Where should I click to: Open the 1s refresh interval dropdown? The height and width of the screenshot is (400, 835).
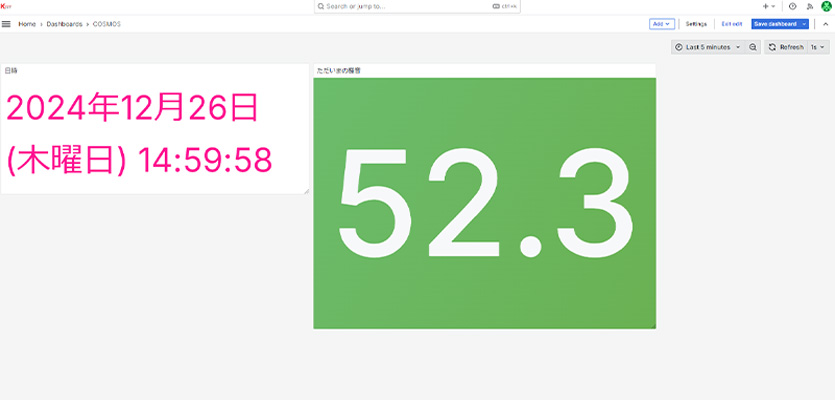pos(819,47)
